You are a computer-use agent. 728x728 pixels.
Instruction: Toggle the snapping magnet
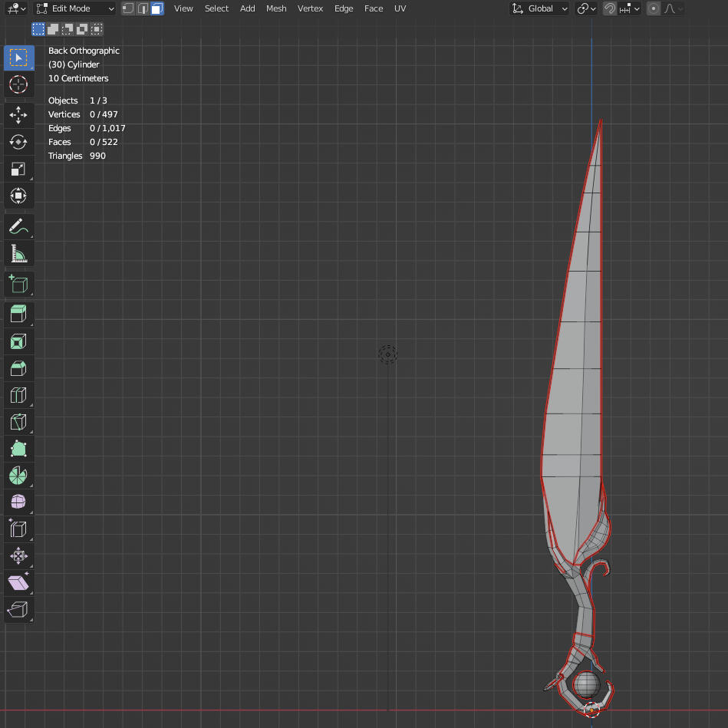tap(610, 8)
